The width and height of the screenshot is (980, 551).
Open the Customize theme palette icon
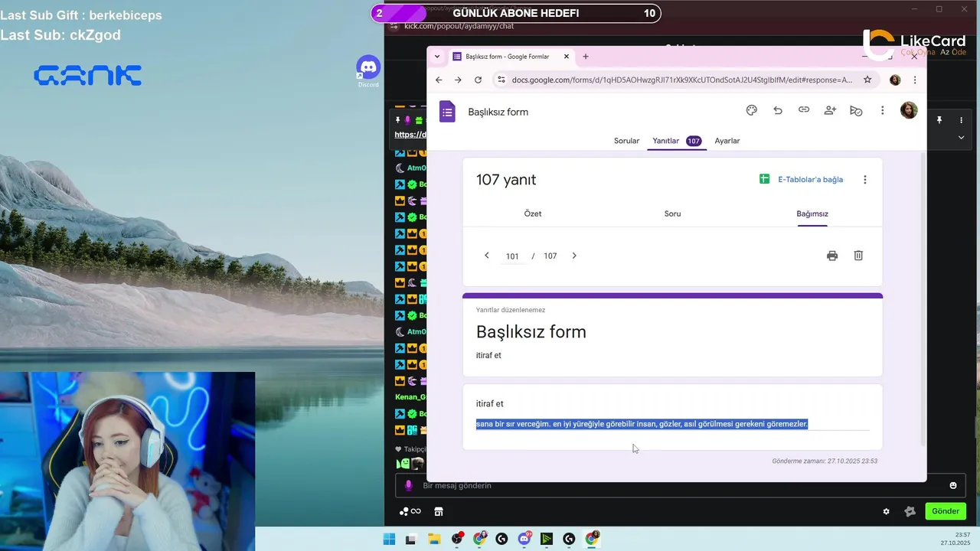tap(751, 110)
